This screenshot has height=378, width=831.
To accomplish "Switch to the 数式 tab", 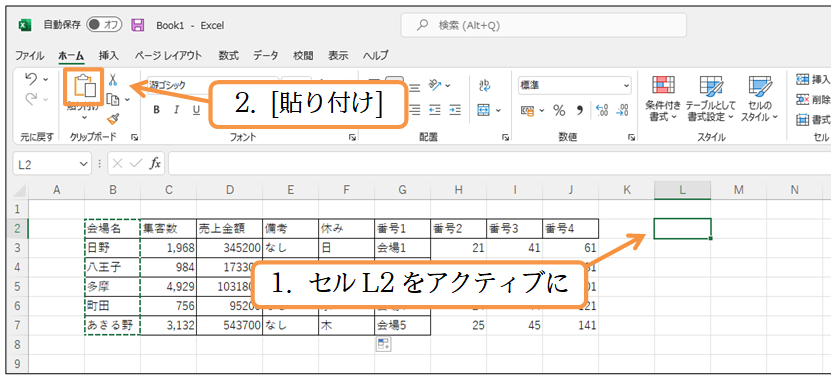I will (x=228, y=56).
